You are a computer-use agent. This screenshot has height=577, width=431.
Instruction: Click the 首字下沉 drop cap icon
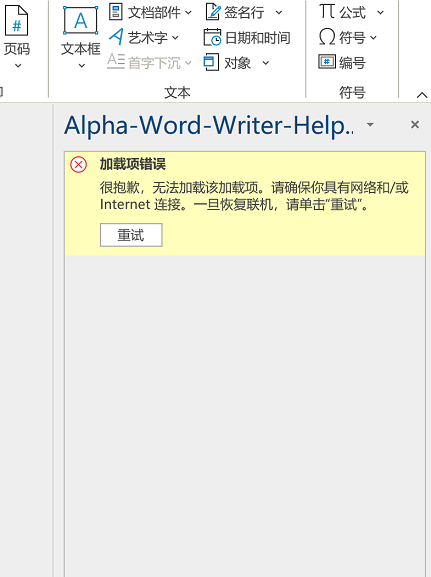pos(116,61)
